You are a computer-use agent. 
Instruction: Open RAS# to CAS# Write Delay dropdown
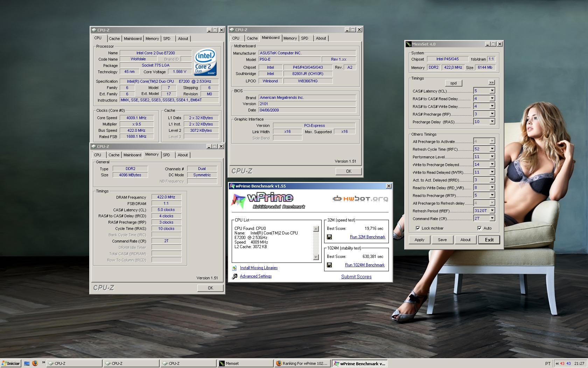tap(492, 106)
